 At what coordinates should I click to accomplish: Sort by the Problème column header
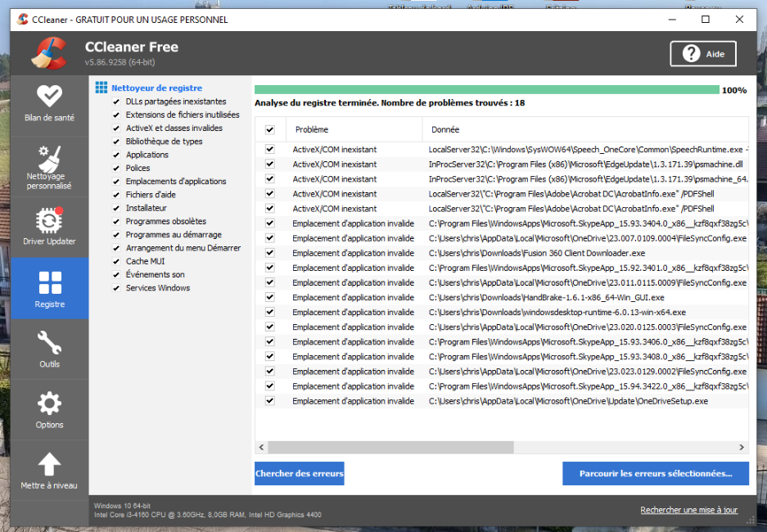tap(354, 129)
